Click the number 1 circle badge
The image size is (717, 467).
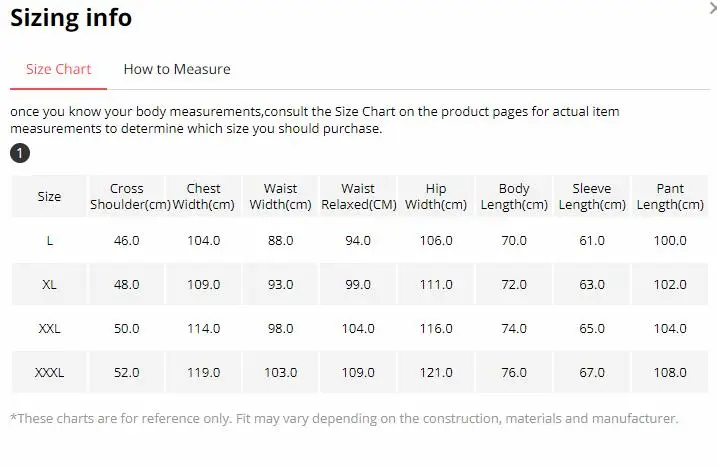[20, 153]
